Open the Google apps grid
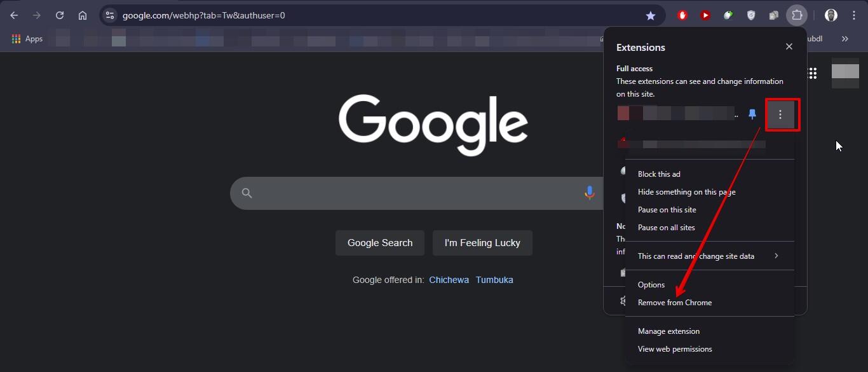 812,73
